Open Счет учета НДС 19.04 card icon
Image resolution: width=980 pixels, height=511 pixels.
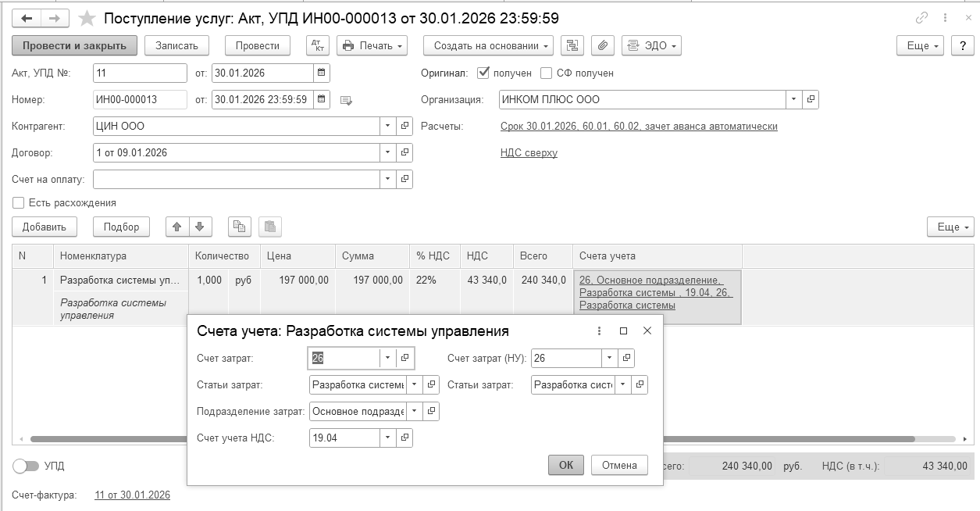click(x=404, y=438)
